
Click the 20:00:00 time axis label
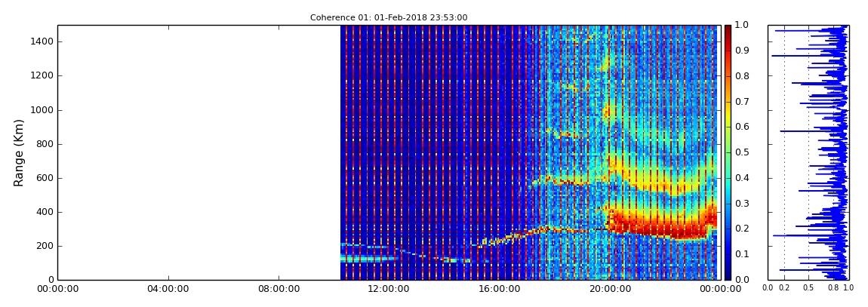609,289
